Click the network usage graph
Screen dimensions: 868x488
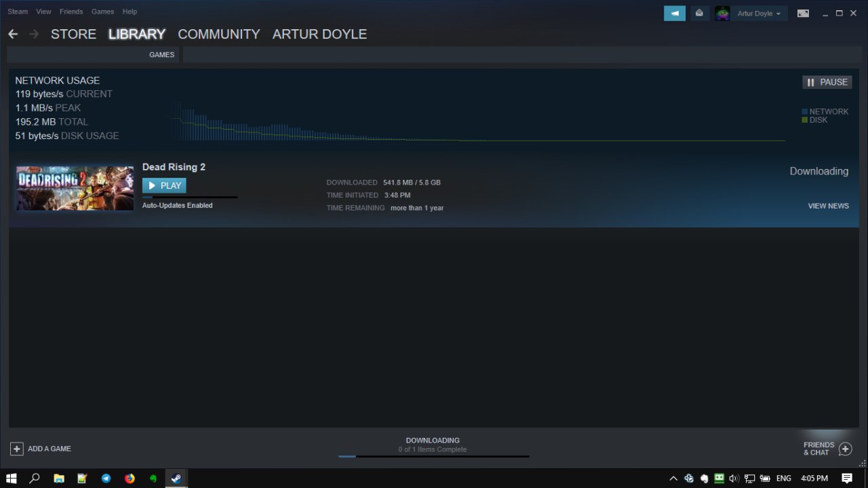[477, 121]
